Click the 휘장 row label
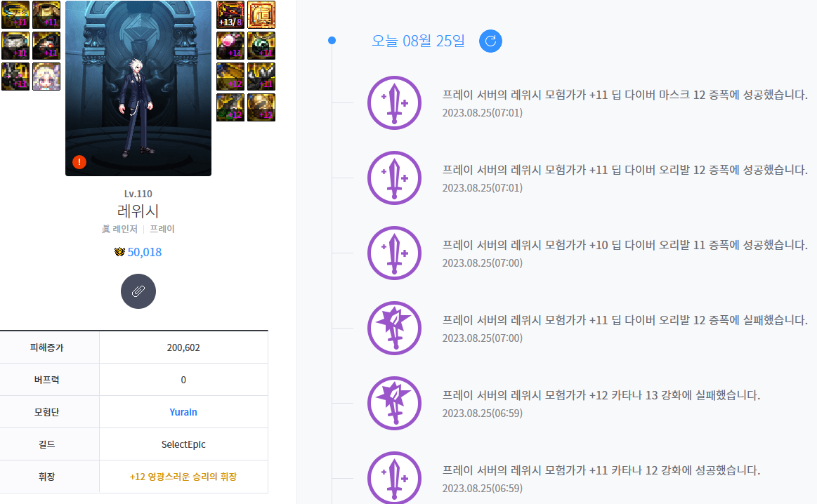 (47, 477)
